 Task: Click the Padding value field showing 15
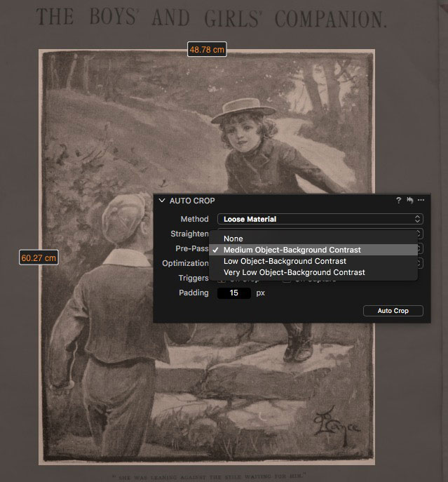pyautogui.click(x=234, y=293)
